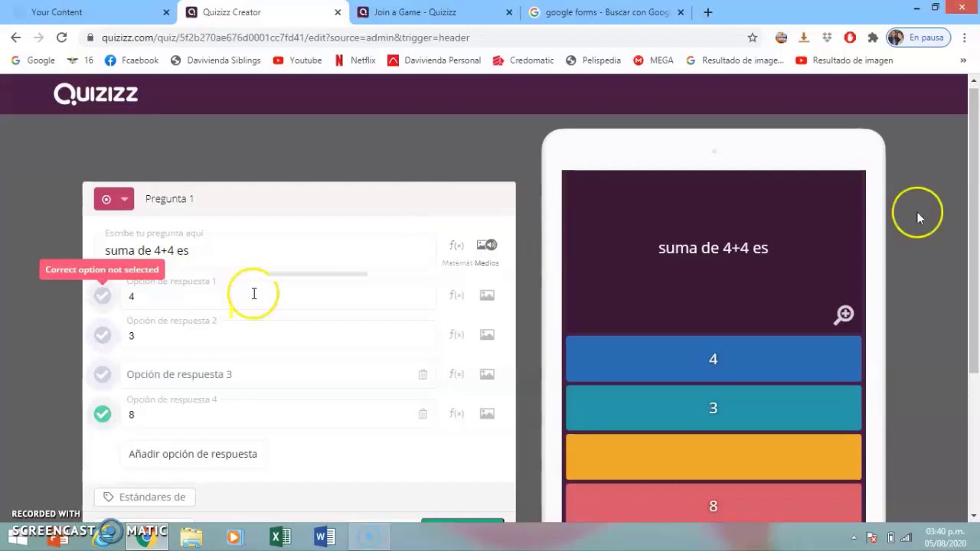Image resolution: width=980 pixels, height=551 pixels.
Task: Uncheck the correct mark on answer 8
Action: pos(103,414)
